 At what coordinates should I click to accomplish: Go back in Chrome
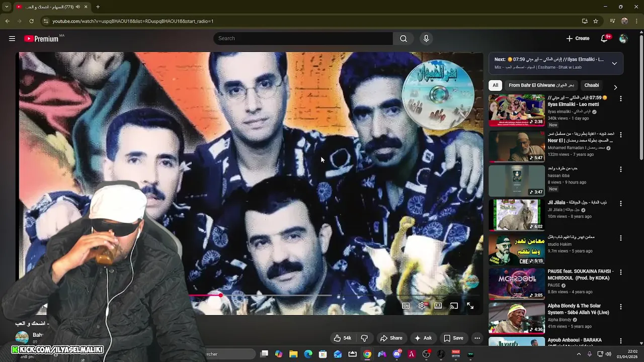pyautogui.click(x=7, y=21)
